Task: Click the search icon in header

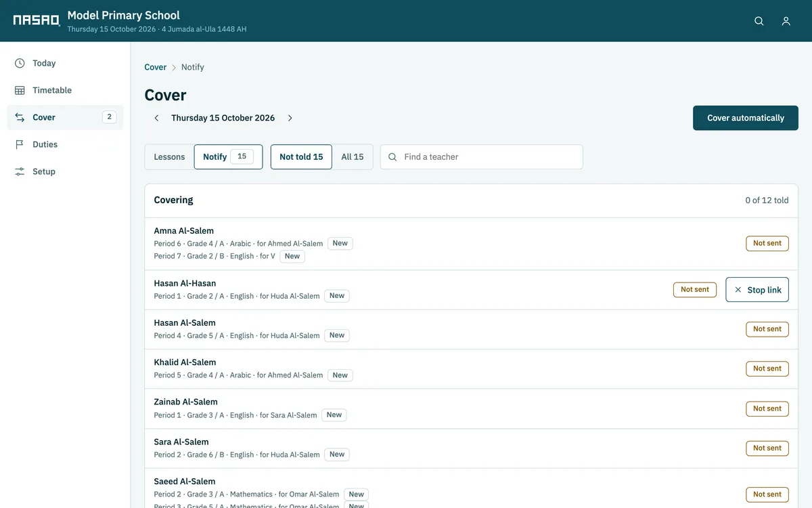Action: click(759, 21)
